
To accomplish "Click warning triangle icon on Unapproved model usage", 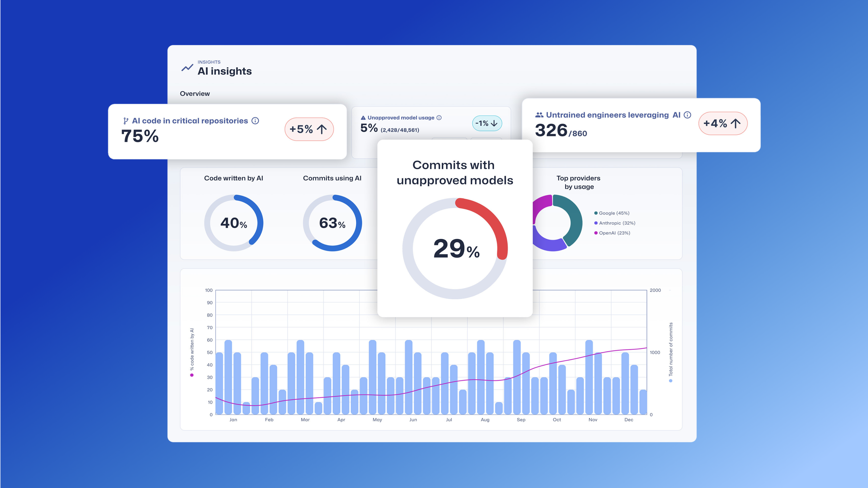I will click(363, 118).
